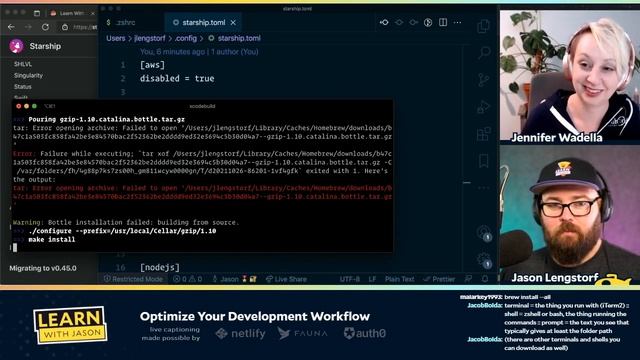Click the make install line in terminal
This screenshot has height=360, width=640.
coord(52,240)
